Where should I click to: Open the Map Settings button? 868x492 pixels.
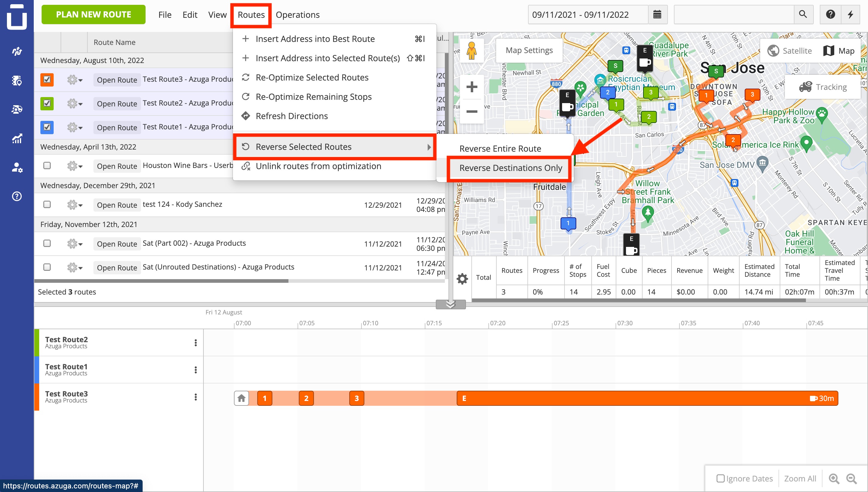(529, 50)
